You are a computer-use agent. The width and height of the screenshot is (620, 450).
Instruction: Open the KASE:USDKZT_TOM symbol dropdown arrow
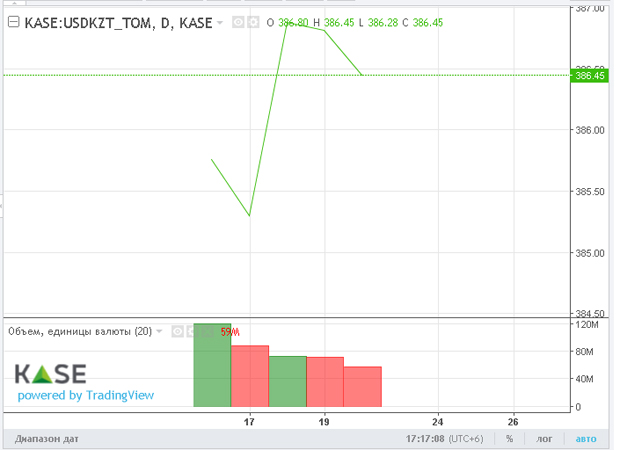(x=219, y=23)
